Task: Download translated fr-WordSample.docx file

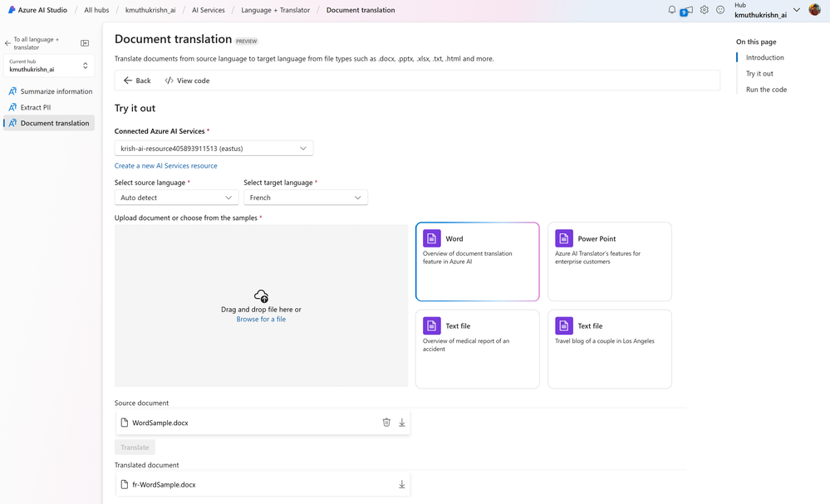Action: tap(402, 484)
